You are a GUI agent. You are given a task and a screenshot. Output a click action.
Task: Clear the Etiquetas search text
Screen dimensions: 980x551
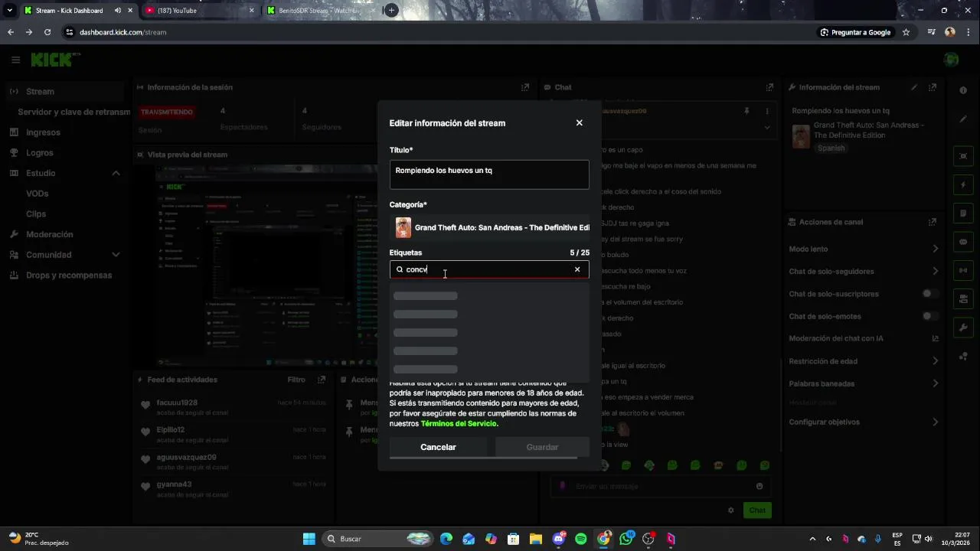[x=577, y=269]
